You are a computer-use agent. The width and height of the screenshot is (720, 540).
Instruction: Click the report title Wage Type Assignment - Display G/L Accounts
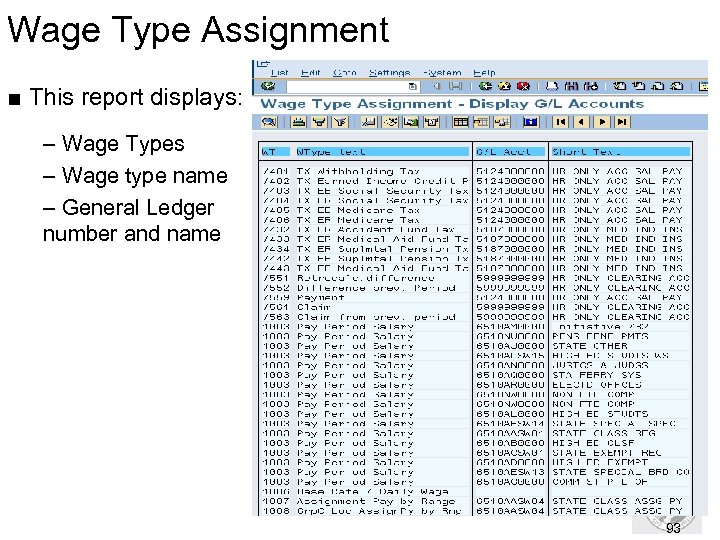tap(452, 104)
